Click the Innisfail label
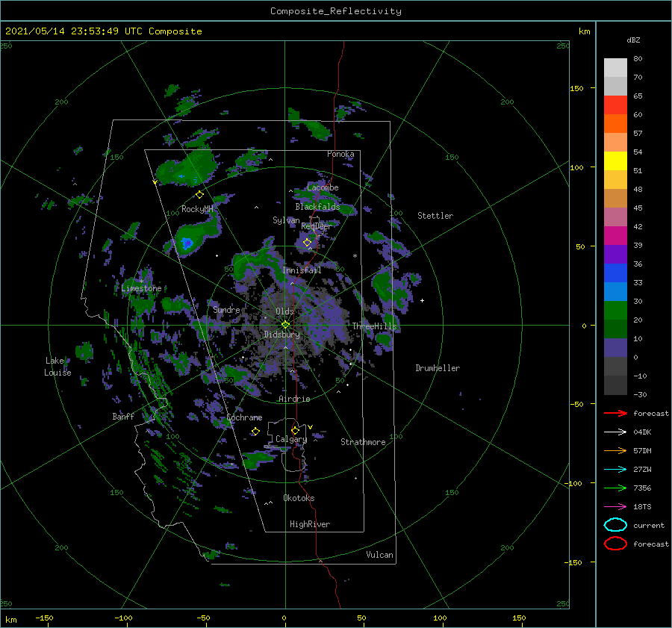 coord(302,270)
